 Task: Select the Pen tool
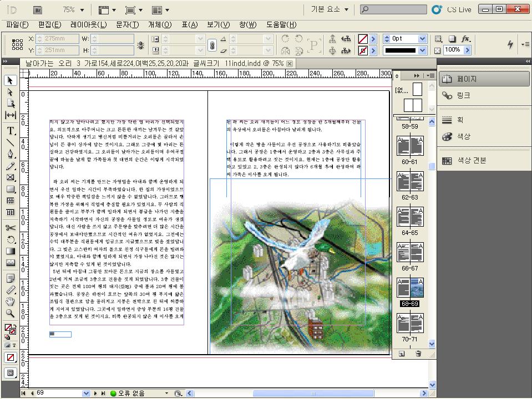point(11,154)
